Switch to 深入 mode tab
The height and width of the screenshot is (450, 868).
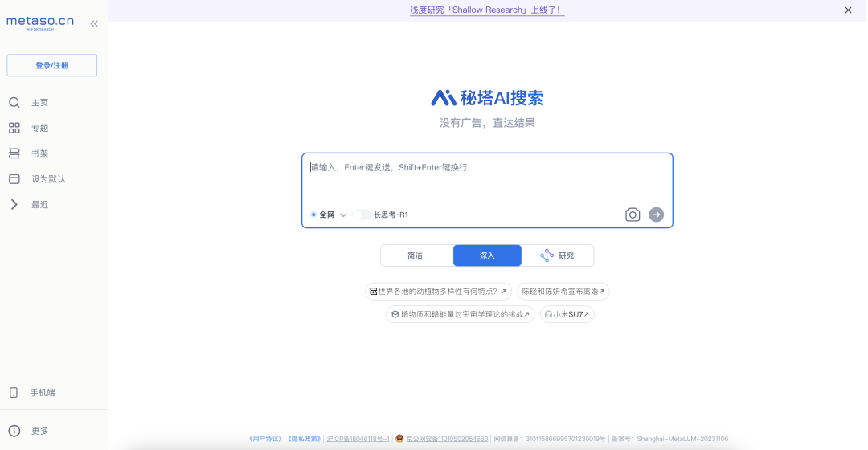click(487, 256)
